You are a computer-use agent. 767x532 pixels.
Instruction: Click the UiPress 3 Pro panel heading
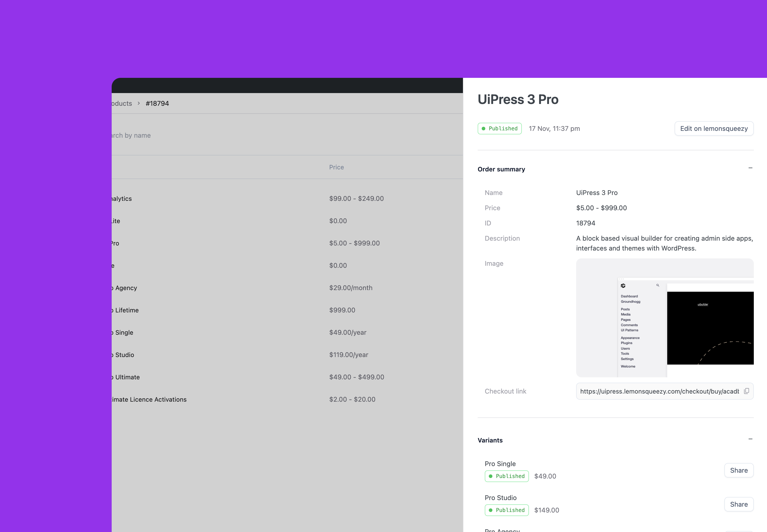coord(518,99)
